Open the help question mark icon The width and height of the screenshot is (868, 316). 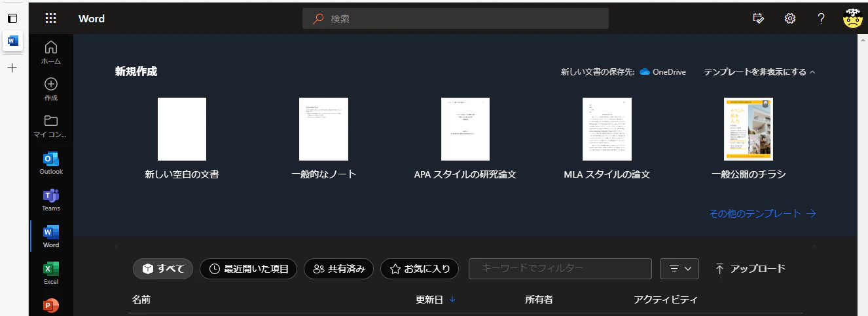tap(821, 18)
